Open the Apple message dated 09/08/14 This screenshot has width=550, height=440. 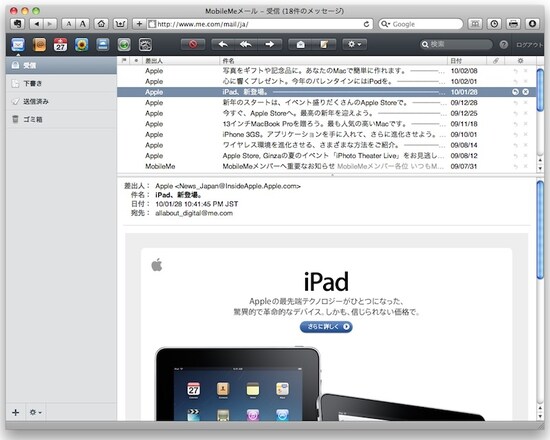[326, 145]
